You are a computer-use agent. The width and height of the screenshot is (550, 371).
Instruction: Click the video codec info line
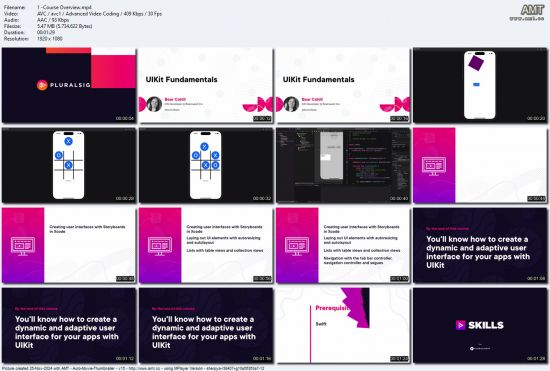click(x=99, y=14)
